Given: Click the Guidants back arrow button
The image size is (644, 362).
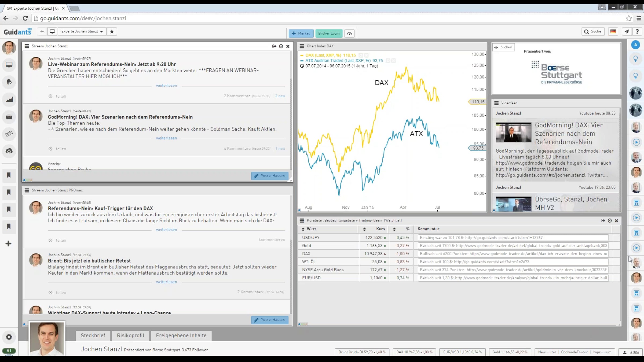Looking at the screenshot, I should click(42, 32).
